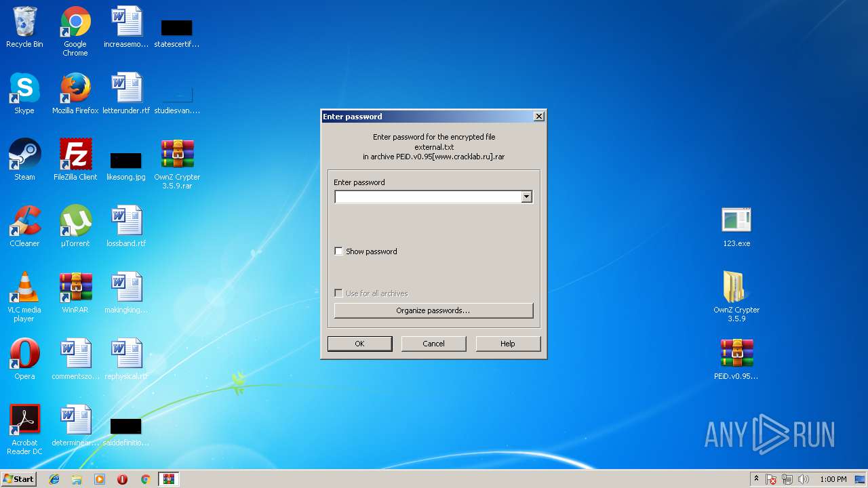Open the FileZilla Client shortcut
Viewport: 868px width, 488px height.
pos(75,161)
